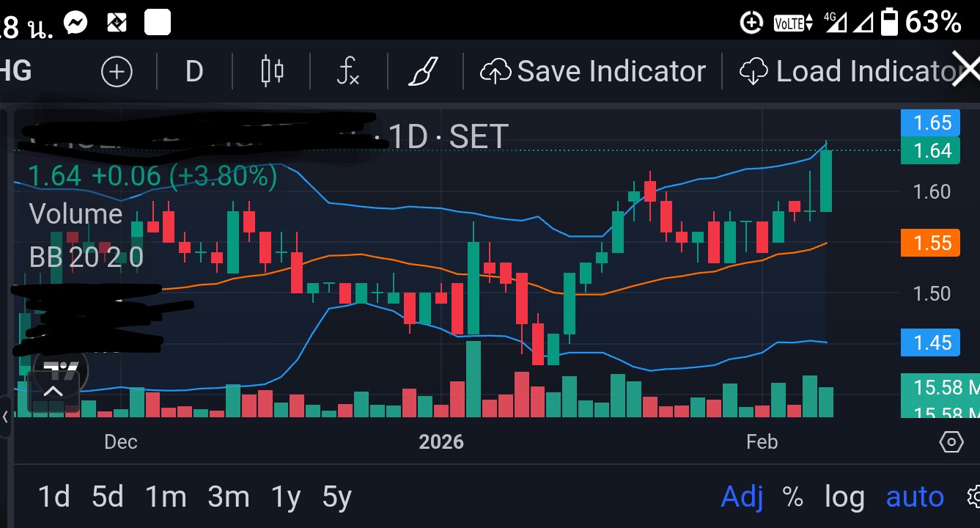980x528 pixels.
Task: Toggle auto scale option
Action: coord(915,497)
